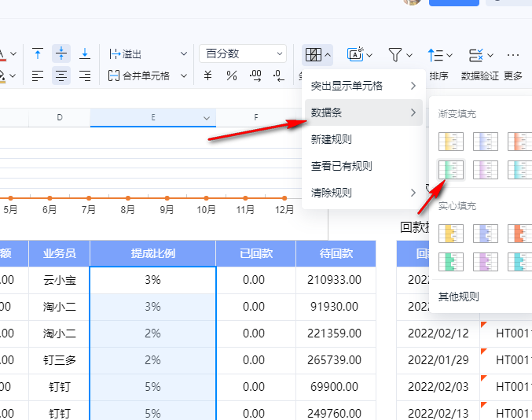Apply green solid fill data bar

point(451,262)
